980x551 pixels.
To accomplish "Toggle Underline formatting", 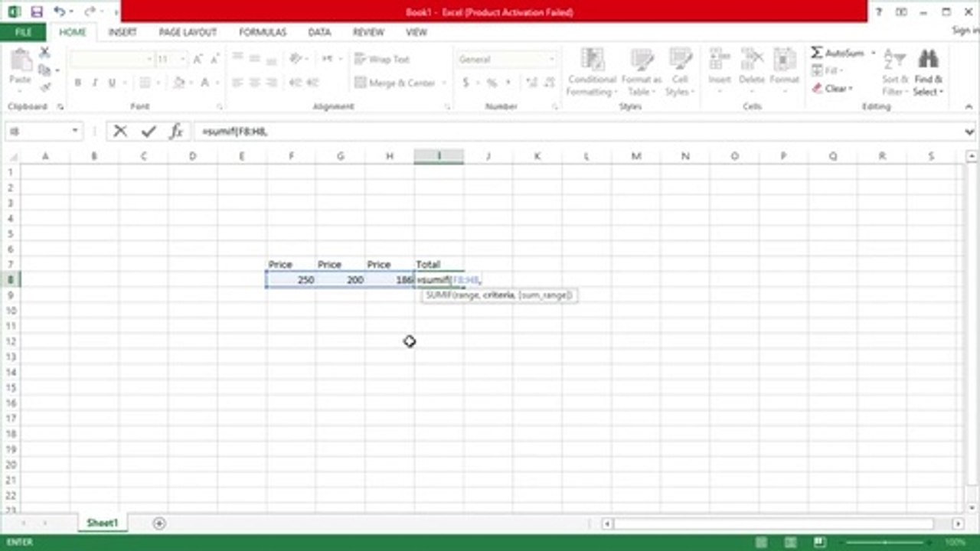I will point(113,83).
